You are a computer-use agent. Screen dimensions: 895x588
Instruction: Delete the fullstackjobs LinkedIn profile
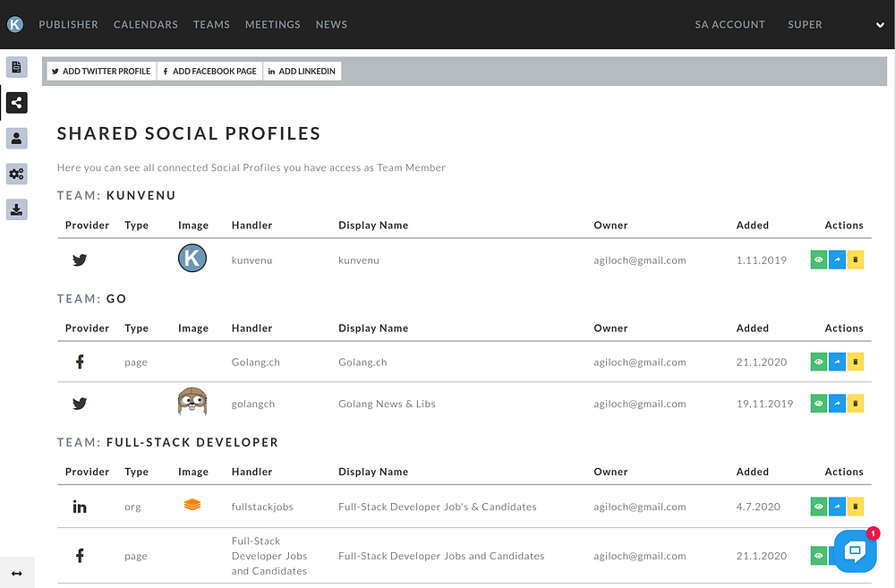click(x=855, y=507)
